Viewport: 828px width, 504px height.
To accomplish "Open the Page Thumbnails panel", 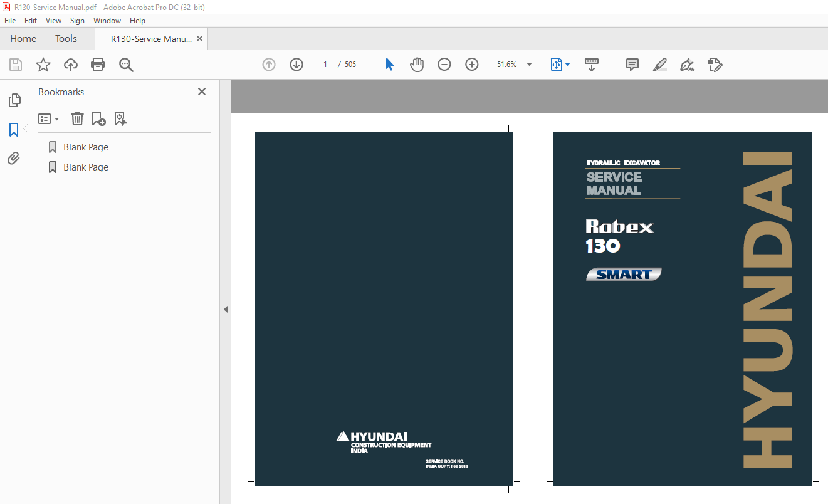I will [x=14, y=100].
